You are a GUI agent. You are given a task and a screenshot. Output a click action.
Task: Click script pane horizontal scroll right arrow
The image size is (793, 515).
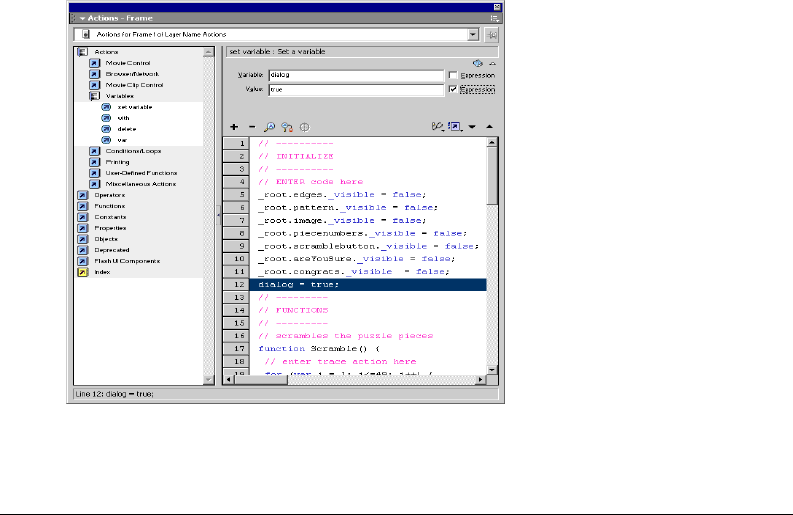coord(481,379)
